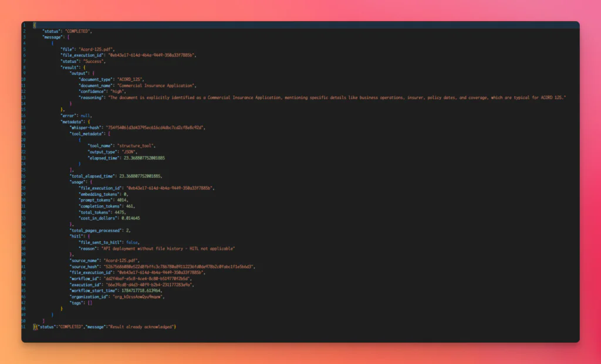The image size is (601, 364).
Task: Click the null value of "error"
Action: pos(85,115)
